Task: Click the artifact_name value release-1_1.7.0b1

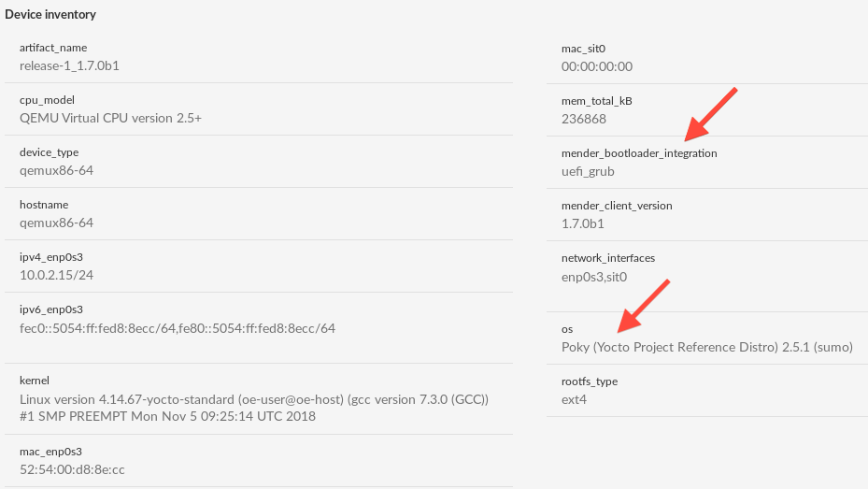Action: tap(69, 65)
